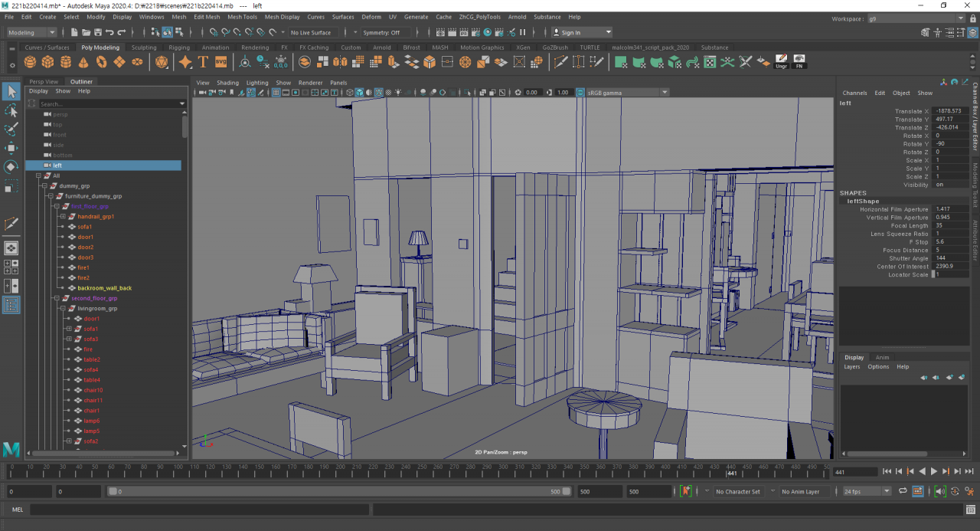Click the time range slider bar
This screenshot has height=531, width=980.
point(337,491)
